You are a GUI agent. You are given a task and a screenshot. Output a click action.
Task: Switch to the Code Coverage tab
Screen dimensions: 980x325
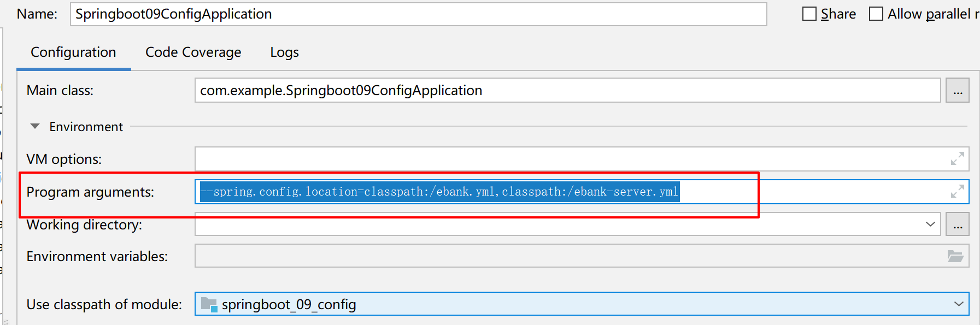[193, 52]
